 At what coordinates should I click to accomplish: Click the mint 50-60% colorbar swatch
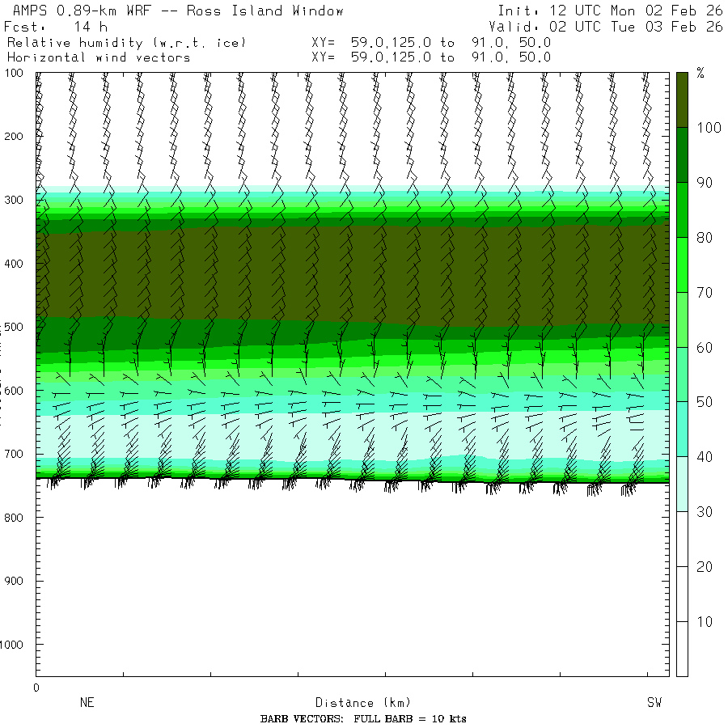point(682,375)
